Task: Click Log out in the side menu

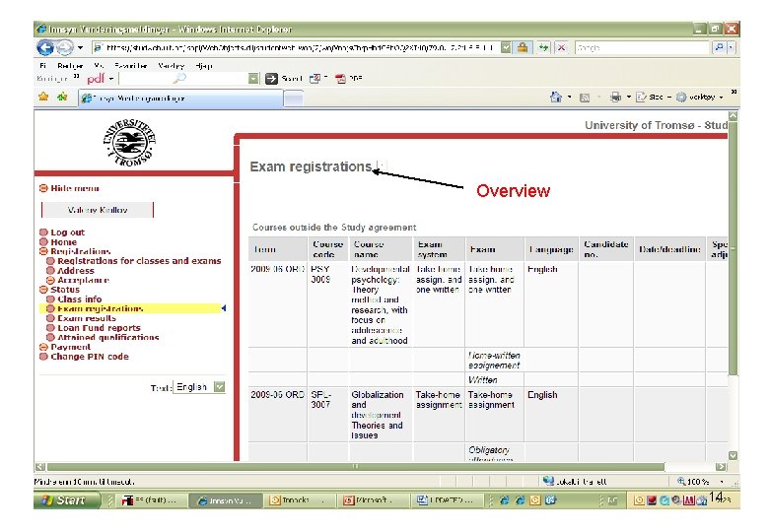Action: click(68, 233)
